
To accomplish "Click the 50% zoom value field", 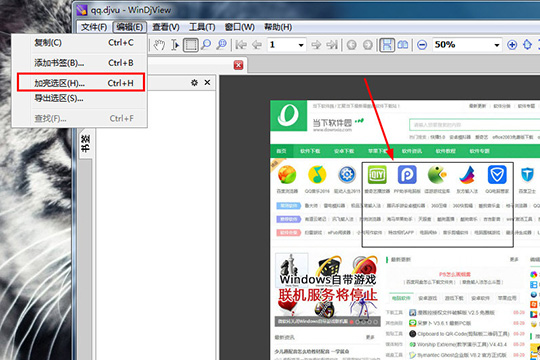I will (x=462, y=45).
